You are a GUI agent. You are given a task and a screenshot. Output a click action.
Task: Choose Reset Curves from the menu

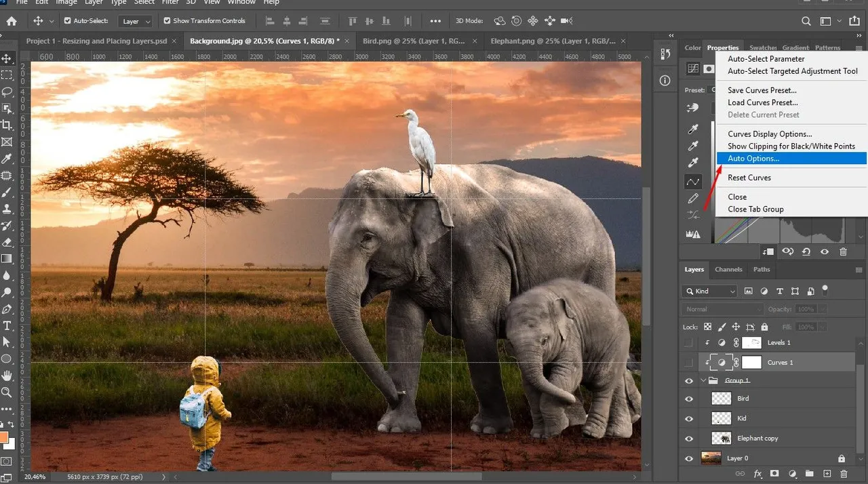(x=749, y=178)
